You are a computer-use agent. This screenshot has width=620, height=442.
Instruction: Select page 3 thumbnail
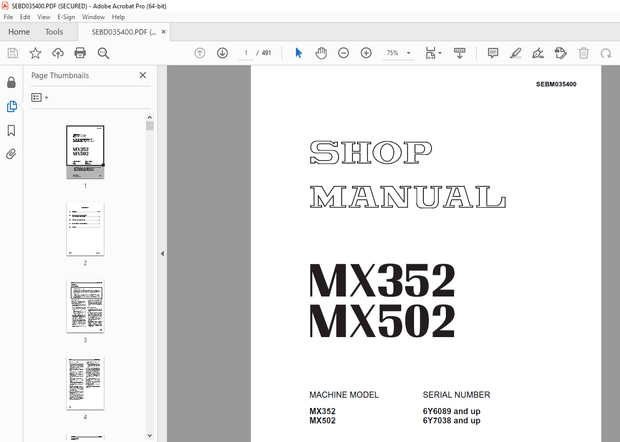pos(85,306)
